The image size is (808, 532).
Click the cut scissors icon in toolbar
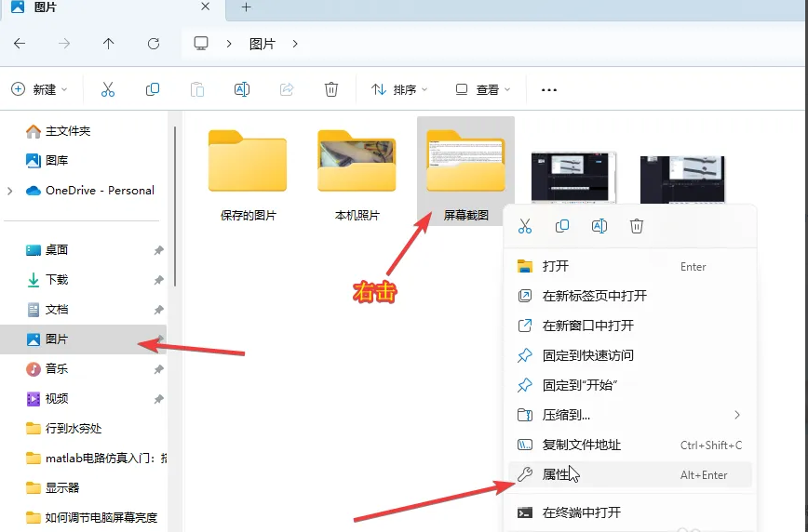point(107,89)
